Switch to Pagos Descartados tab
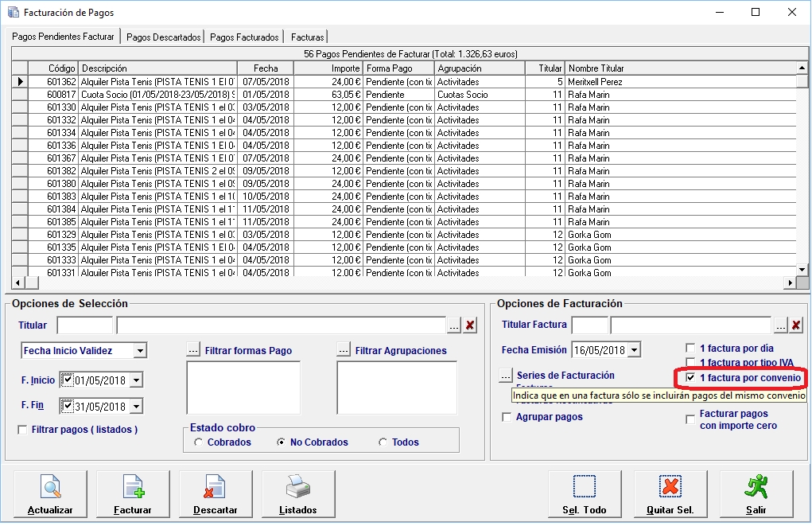 tap(164, 37)
